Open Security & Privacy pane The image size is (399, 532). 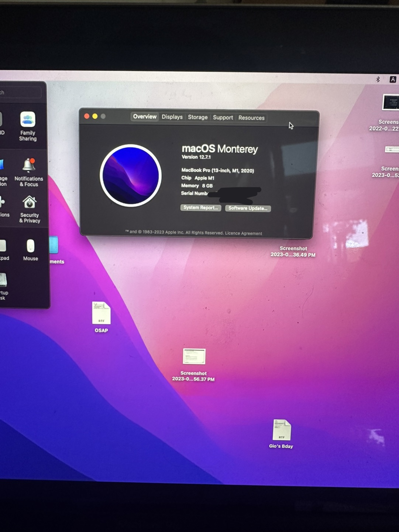click(30, 209)
